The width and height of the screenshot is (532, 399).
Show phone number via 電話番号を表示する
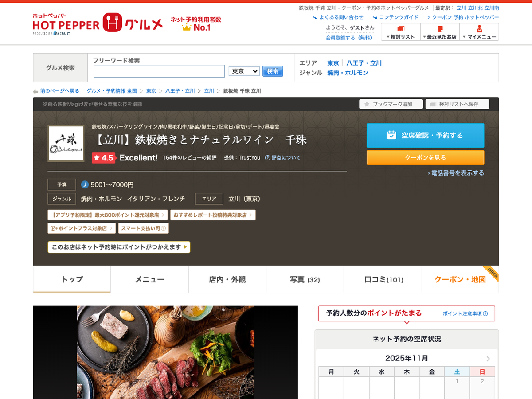pyautogui.click(x=457, y=173)
